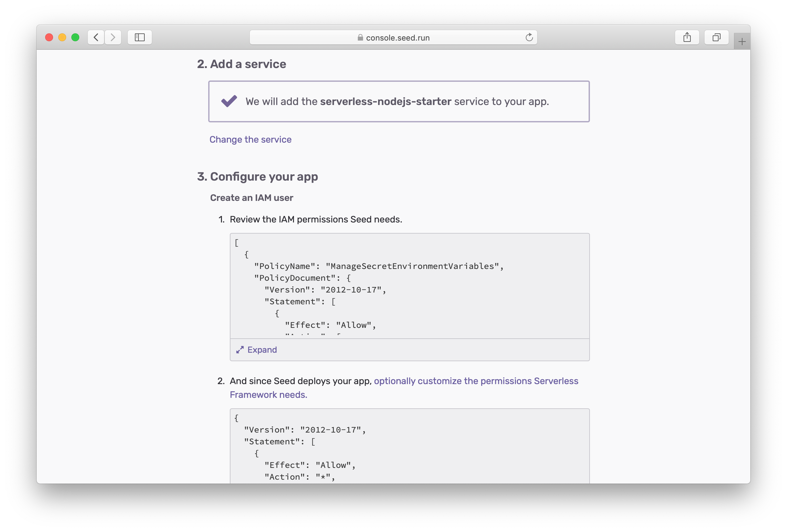Toggle the Safari sidebar icon
Viewport: 787px width, 532px height.
coord(139,37)
